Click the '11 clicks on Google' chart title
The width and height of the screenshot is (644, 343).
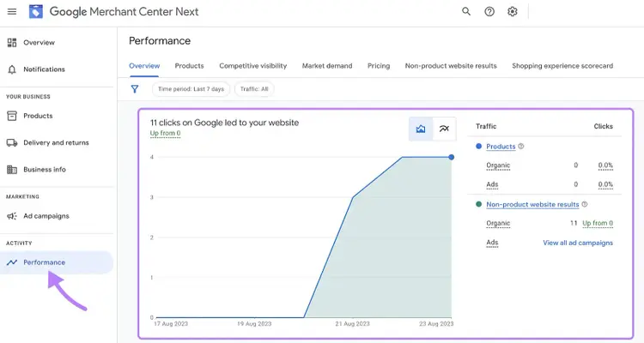(224, 123)
